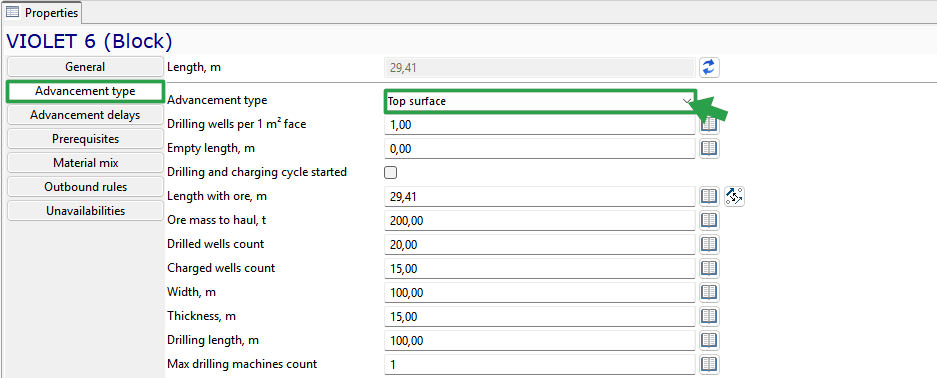
Task: Open the Advancement delays section
Action: pos(85,115)
